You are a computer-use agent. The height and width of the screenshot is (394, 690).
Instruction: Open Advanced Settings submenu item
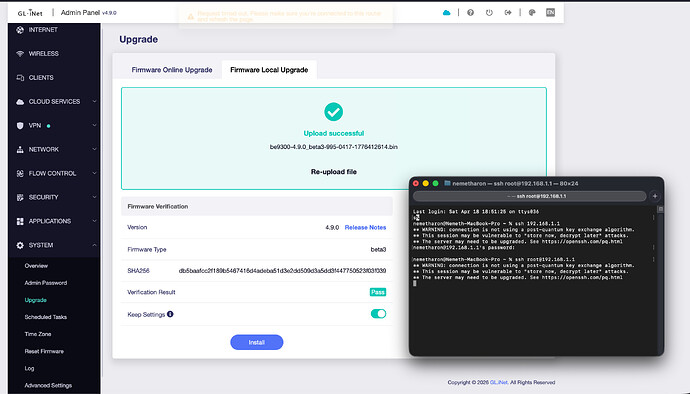48,386
